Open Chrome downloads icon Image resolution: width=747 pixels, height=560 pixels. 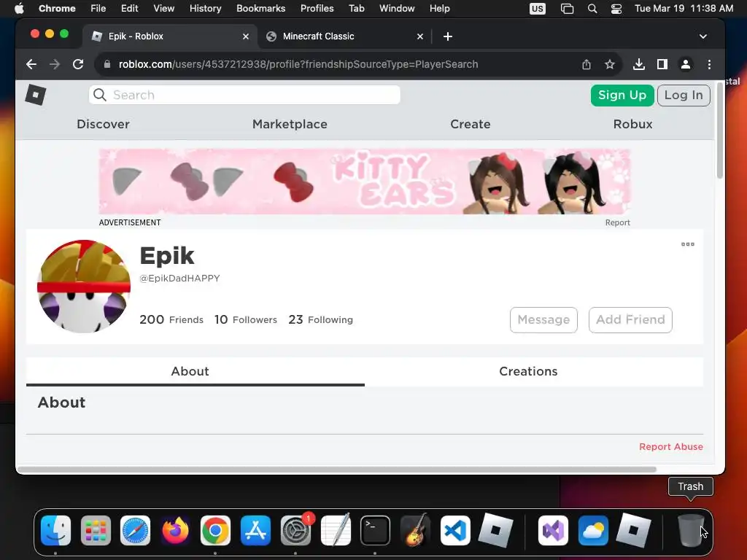(639, 64)
